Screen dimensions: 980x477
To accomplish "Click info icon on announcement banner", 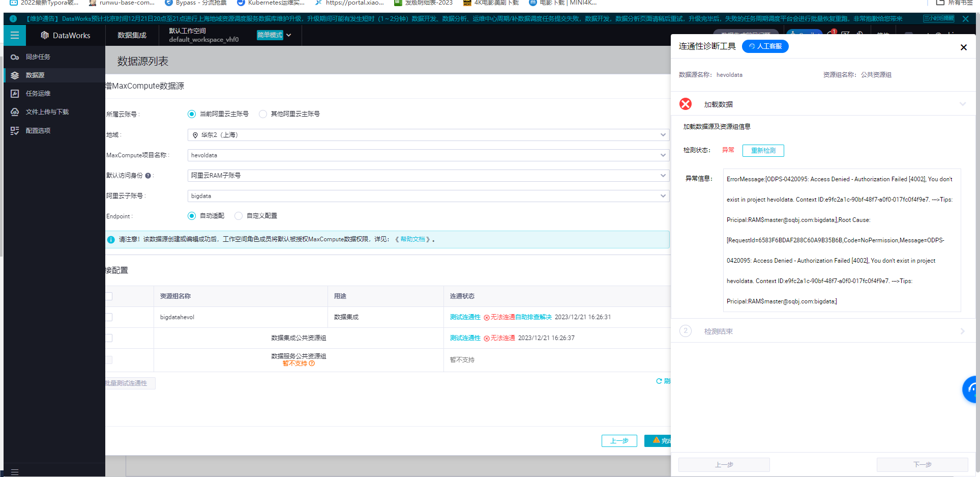I will [13, 19].
